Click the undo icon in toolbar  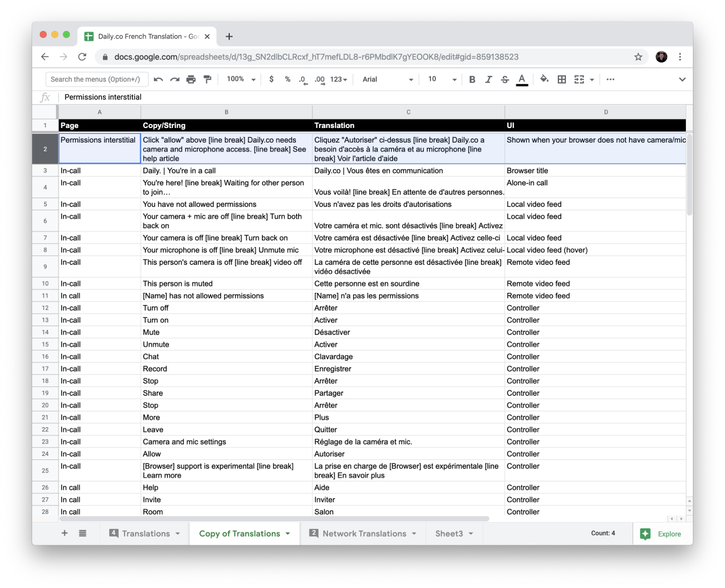click(158, 79)
